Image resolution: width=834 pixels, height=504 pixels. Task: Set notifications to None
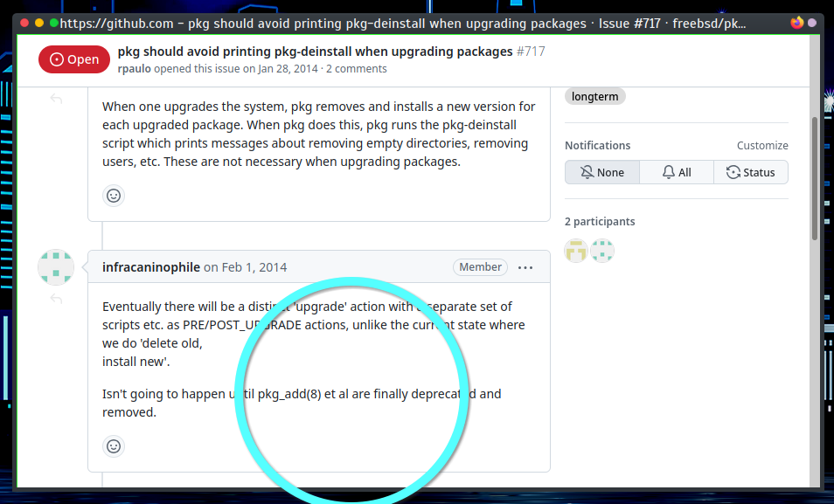(601, 172)
